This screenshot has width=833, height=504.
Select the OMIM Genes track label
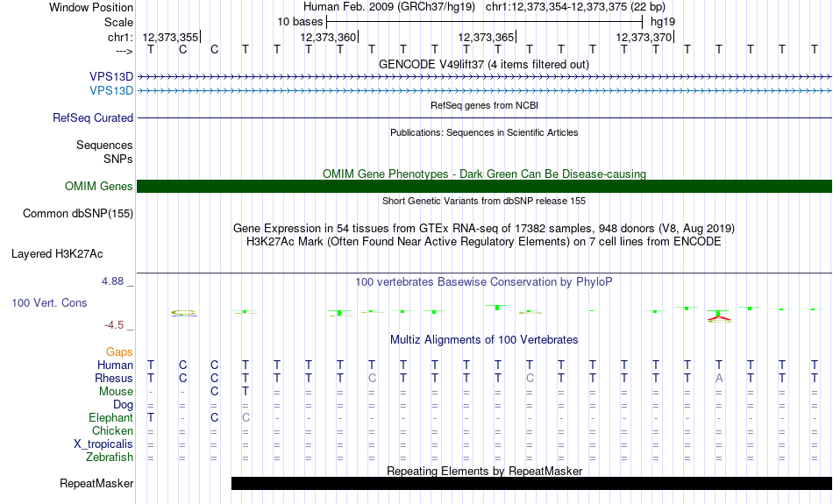[x=99, y=187]
